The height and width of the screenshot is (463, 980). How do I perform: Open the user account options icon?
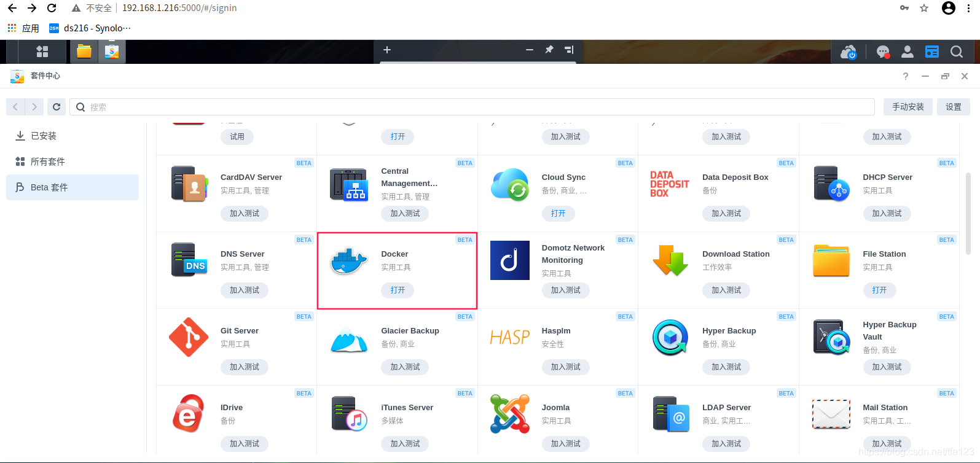point(907,52)
